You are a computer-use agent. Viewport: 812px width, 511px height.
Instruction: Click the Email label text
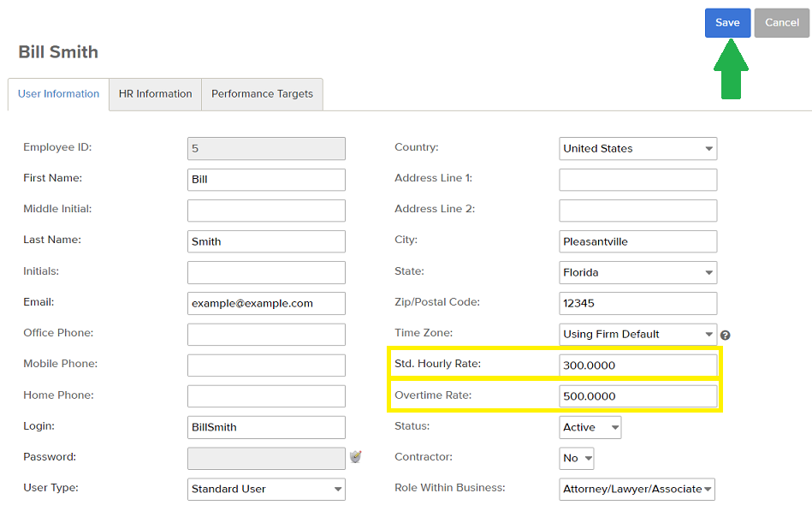(x=39, y=302)
